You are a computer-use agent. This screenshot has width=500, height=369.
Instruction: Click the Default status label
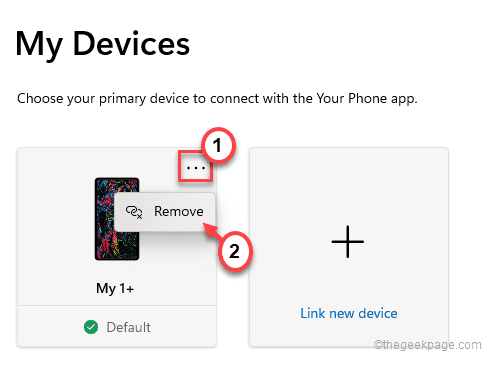(x=129, y=327)
